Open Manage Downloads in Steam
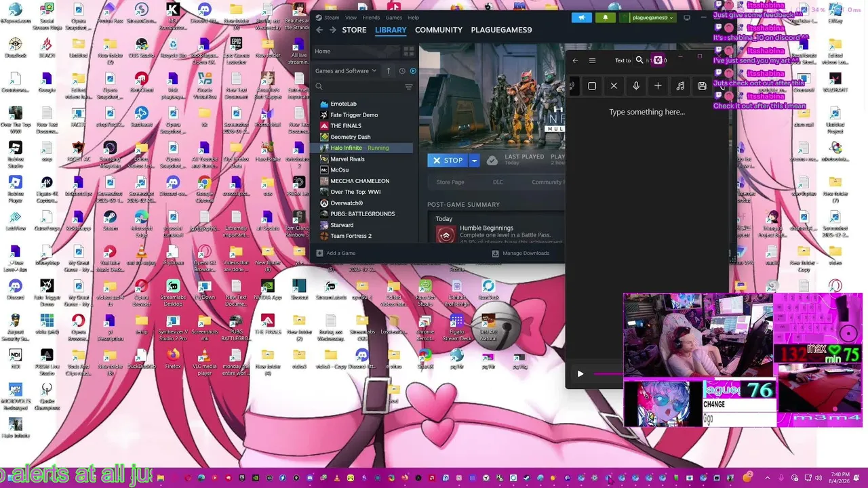Screen dimensions: 868x488 (521, 253)
